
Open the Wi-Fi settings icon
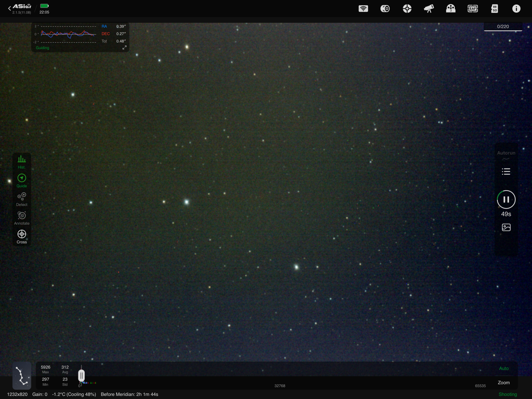coord(363,9)
